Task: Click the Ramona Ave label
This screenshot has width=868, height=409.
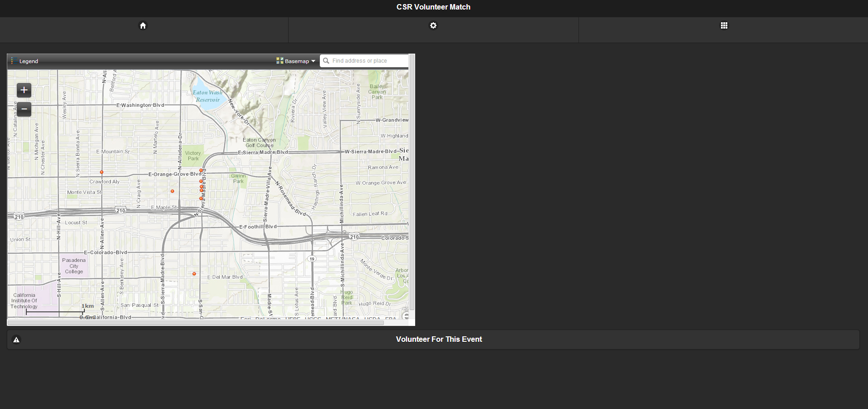Action: point(383,168)
